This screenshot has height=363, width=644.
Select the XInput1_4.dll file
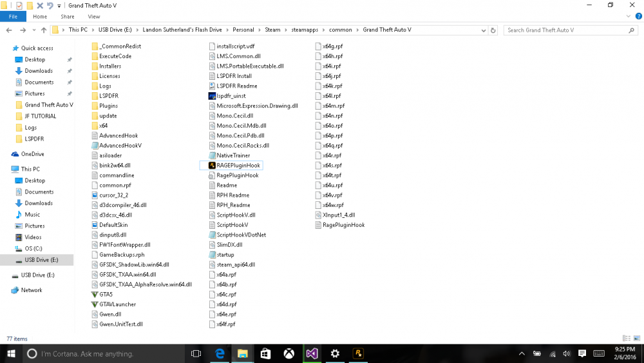pyautogui.click(x=335, y=215)
